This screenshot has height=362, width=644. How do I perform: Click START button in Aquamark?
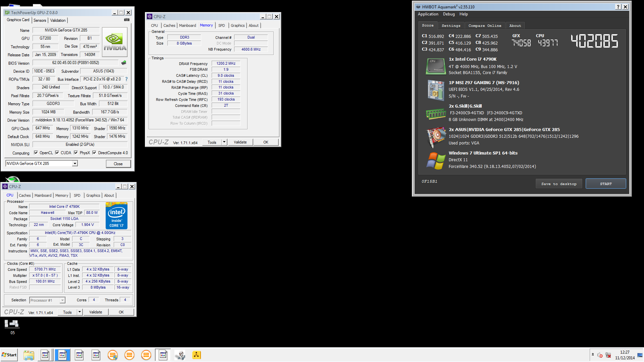tap(606, 184)
